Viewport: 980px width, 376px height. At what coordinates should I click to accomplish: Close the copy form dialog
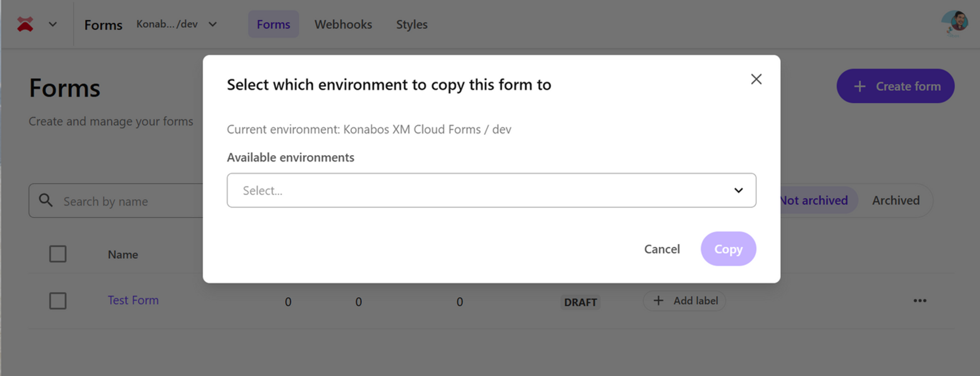click(x=756, y=79)
